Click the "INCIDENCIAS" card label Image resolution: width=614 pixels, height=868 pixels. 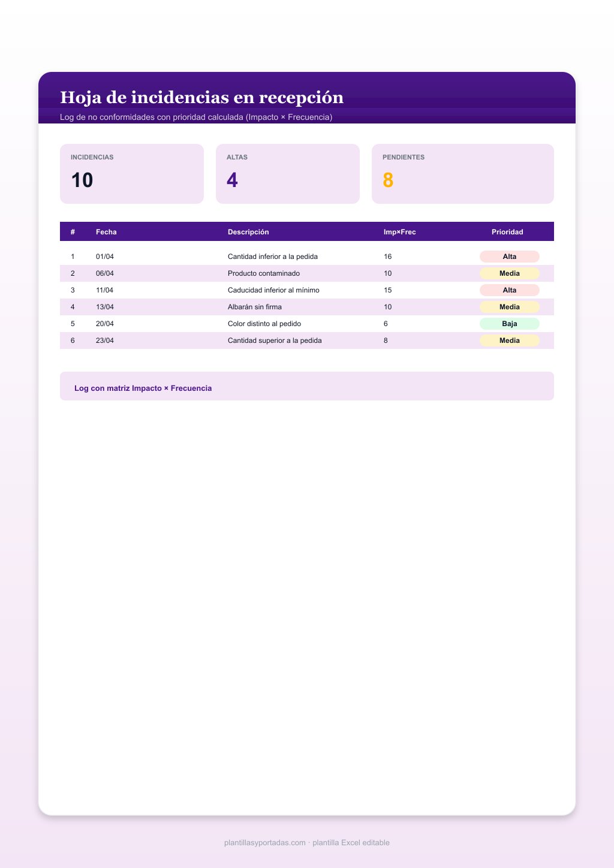point(92,157)
